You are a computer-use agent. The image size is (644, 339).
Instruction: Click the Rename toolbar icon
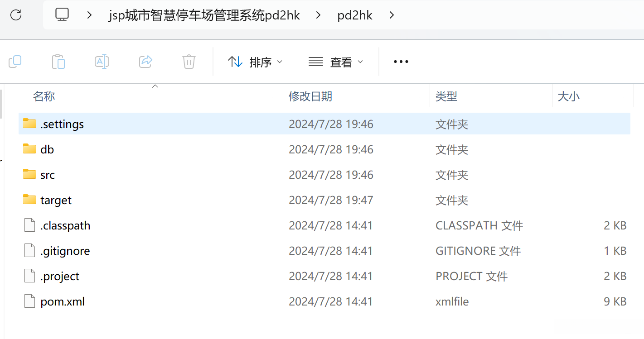click(102, 62)
